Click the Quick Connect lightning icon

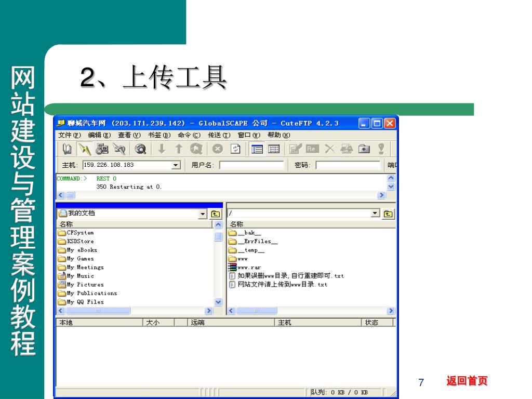pos(85,149)
